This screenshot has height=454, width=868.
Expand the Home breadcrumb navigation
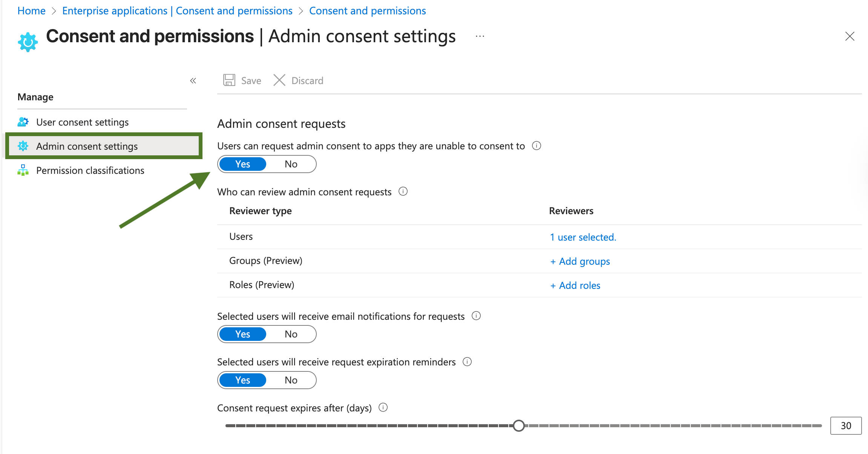click(31, 11)
